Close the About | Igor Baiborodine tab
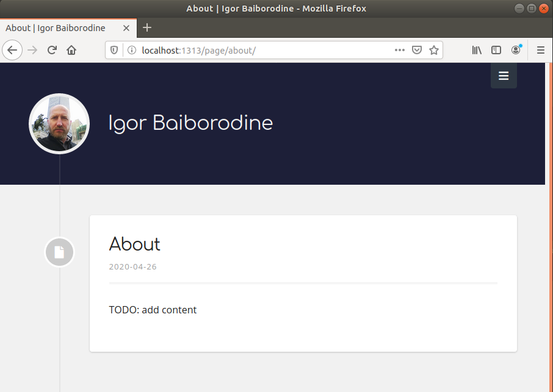Screen dimensions: 553x392 coord(126,28)
